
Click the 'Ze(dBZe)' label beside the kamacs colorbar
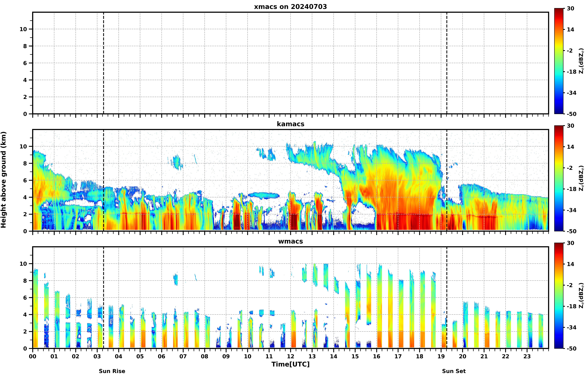tap(581, 178)
